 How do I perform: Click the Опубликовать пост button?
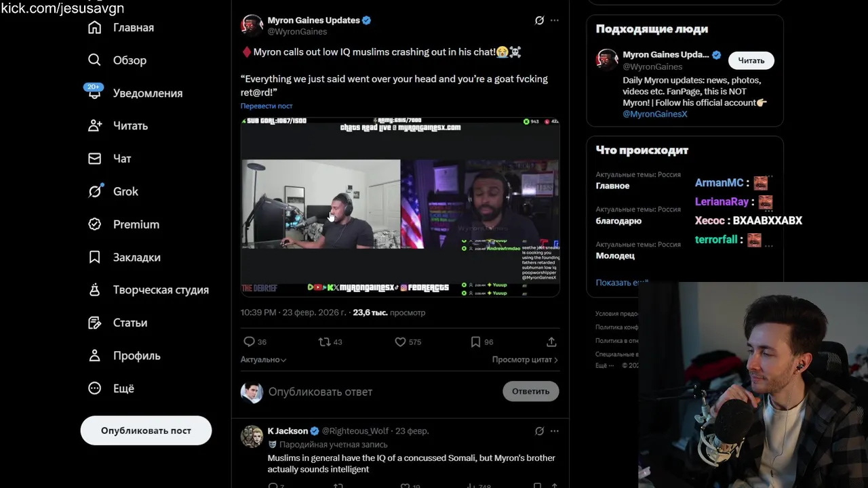(x=146, y=430)
